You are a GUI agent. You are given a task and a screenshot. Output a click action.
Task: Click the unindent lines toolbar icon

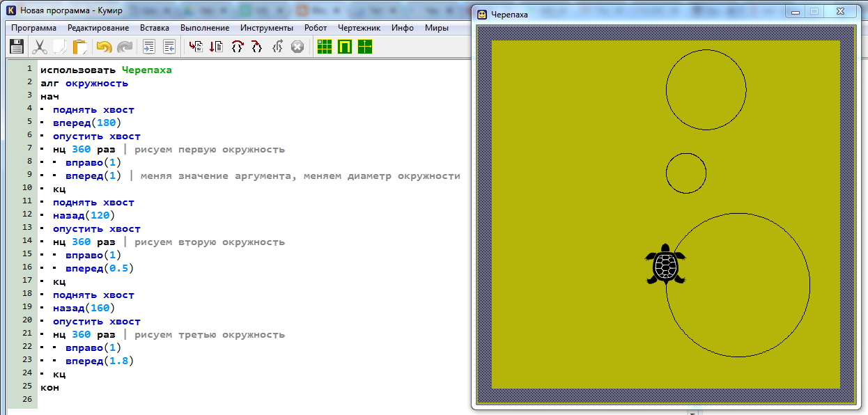[169, 47]
